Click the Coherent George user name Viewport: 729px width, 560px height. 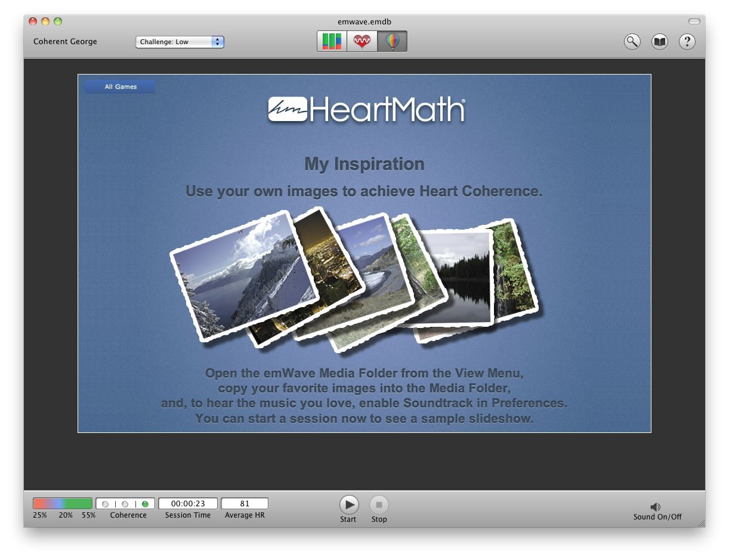(x=65, y=42)
